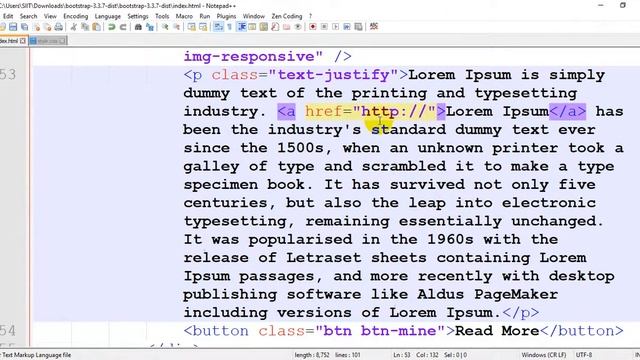Open the Encoding menu
Viewport: 640px width, 360px height.
(76, 16)
